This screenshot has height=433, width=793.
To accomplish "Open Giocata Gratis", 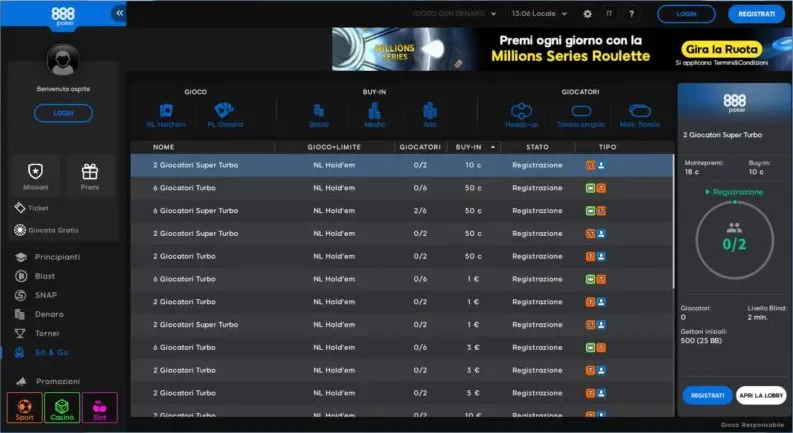I will pos(47,230).
